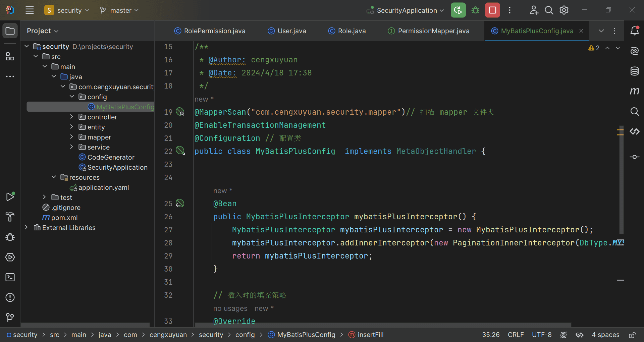Select CodeGenerator in project tree

106,157
